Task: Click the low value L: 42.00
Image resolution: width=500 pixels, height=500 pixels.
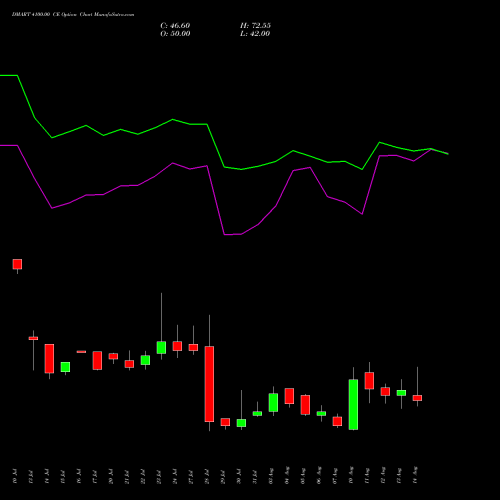Action: tap(255, 34)
